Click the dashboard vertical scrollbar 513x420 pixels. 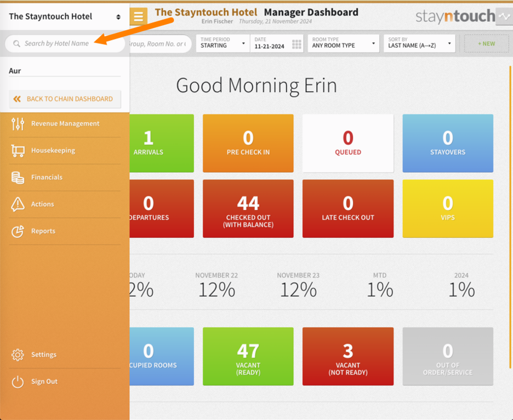(x=510, y=217)
